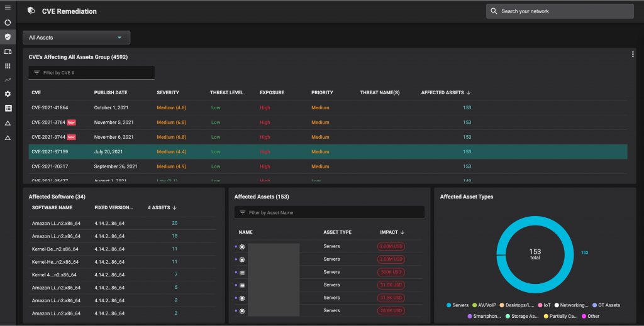Select the shield checkmark sidebar icon
This screenshot has width=644, height=326.
pyautogui.click(x=8, y=37)
